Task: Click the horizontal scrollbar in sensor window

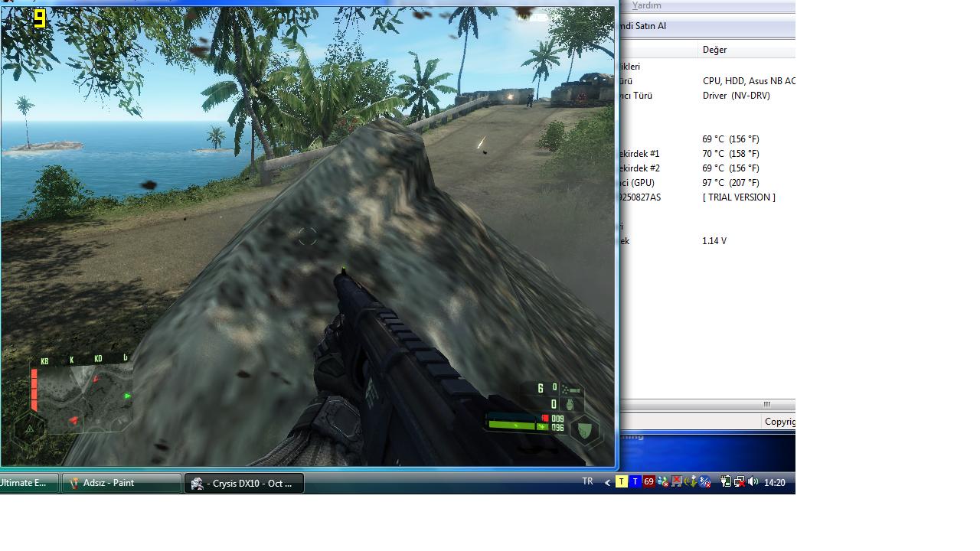Action: tap(707, 404)
